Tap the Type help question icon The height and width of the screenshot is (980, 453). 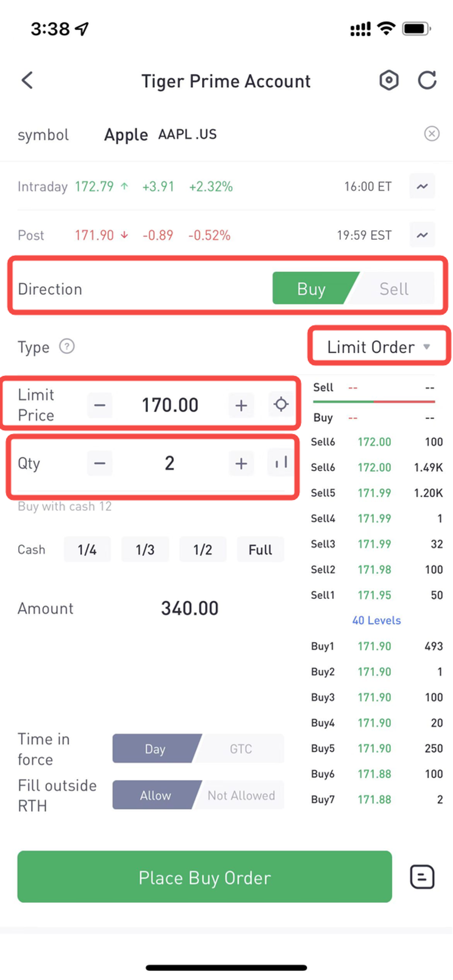pyautogui.click(x=66, y=346)
